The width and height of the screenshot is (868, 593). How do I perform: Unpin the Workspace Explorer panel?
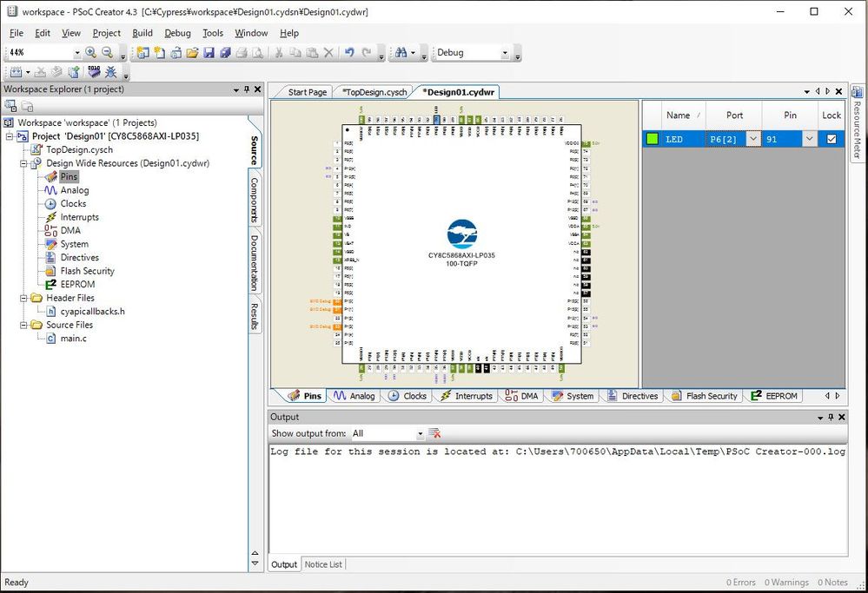[x=246, y=89]
